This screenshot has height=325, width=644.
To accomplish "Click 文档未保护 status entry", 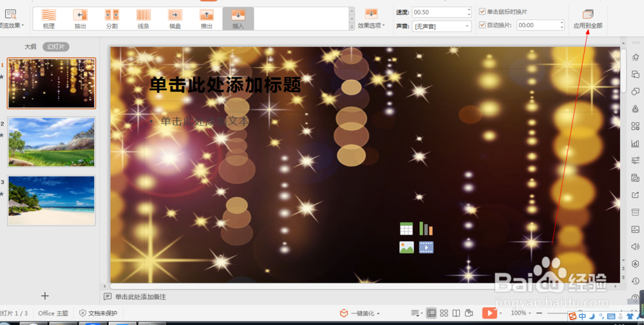I will [x=98, y=313].
